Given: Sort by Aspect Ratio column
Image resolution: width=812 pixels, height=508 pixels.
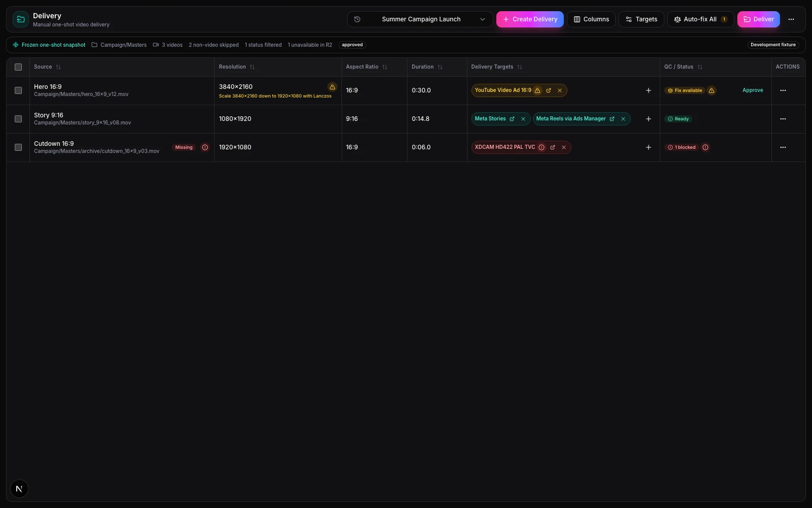Looking at the screenshot, I should pyautogui.click(x=366, y=67).
